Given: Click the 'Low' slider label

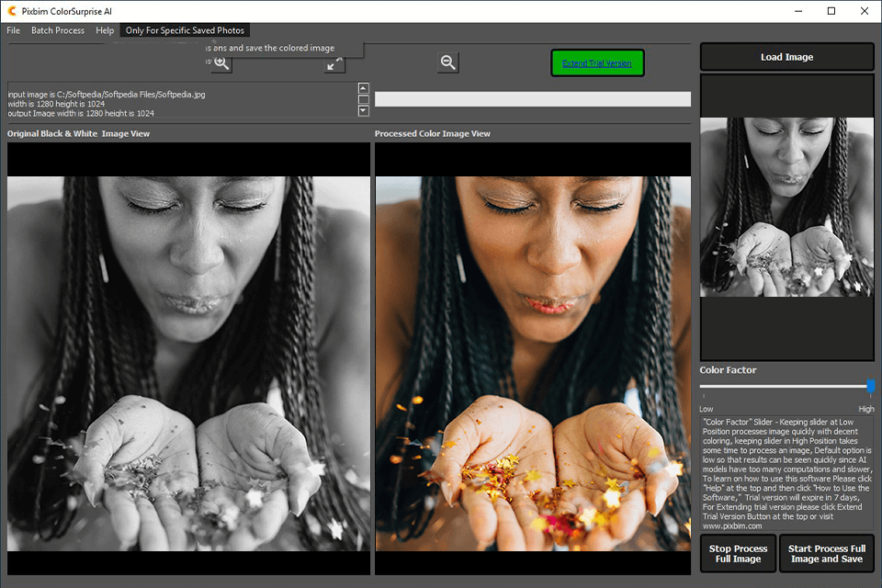Looking at the screenshot, I should pyautogui.click(x=706, y=409).
